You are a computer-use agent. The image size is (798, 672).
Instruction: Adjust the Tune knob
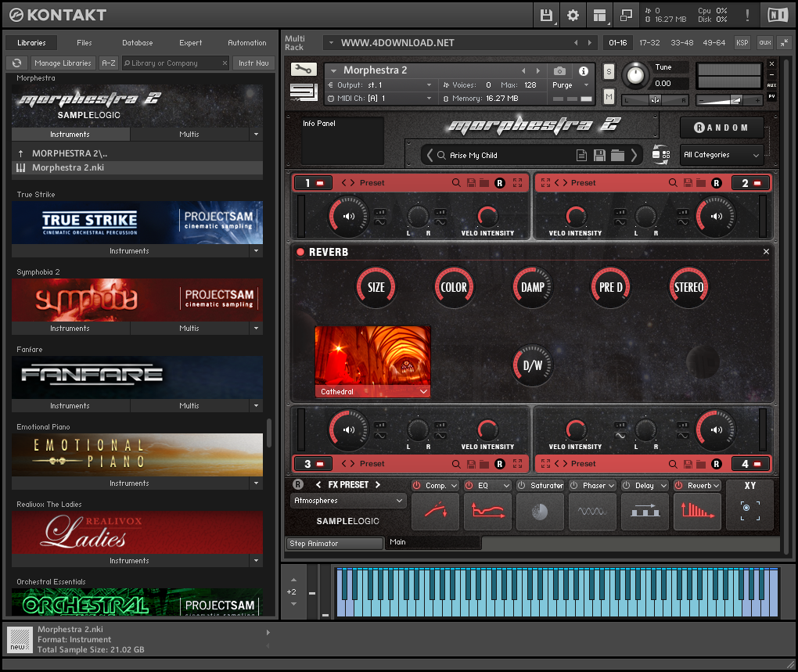(x=634, y=75)
